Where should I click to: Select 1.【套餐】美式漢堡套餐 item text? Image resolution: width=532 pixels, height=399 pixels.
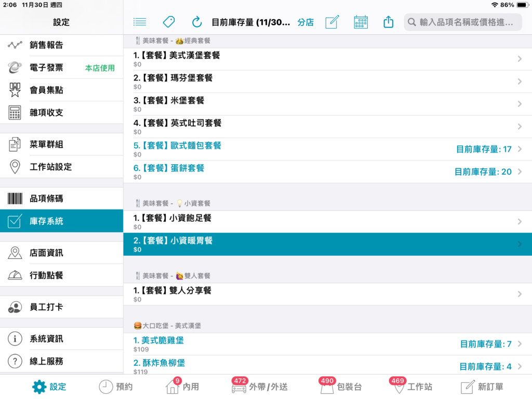[x=177, y=55]
